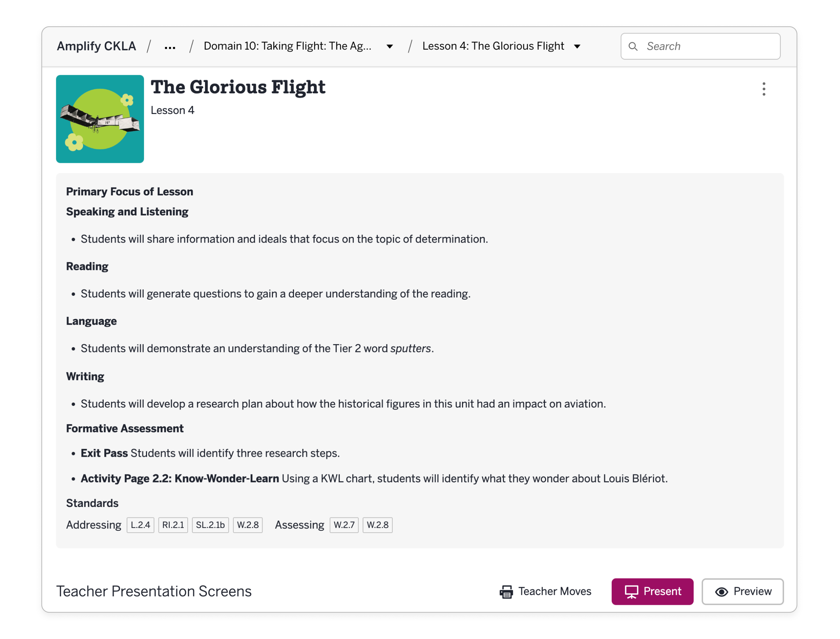Select the L.2.4 standard tag

140,525
